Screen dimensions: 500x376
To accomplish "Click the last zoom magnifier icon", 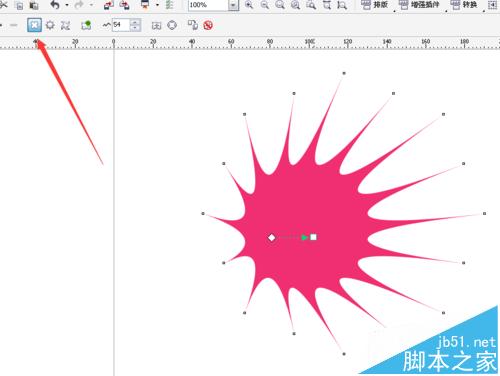I will pyautogui.click(x=342, y=5).
